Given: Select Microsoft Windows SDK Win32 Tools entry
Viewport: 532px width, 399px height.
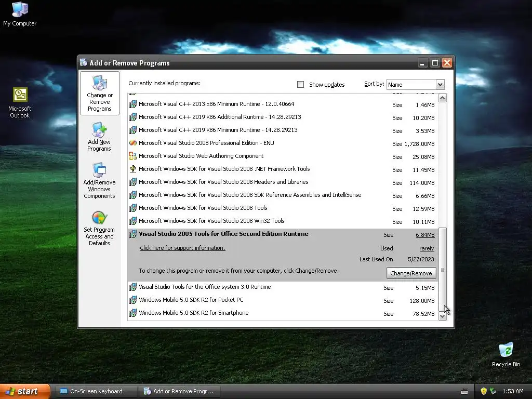Looking at the screenshot, I should (x=283, y=221).
